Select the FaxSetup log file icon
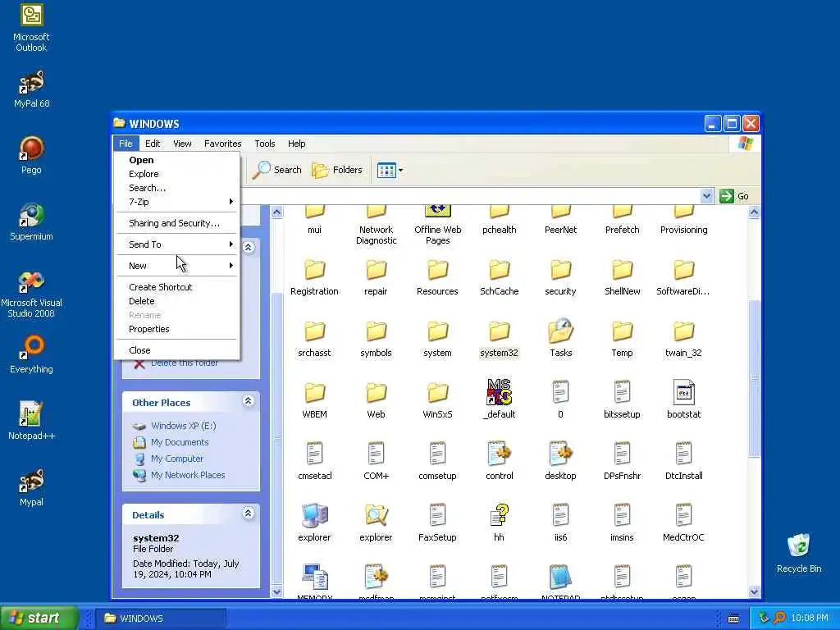The image size is (840, 630). click(x=438, y=516)
